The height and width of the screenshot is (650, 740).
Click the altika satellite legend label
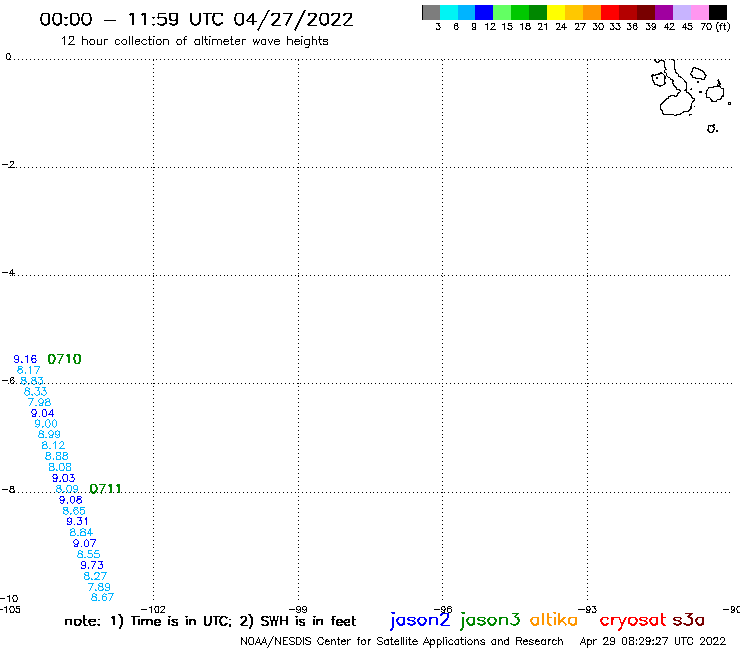[554, 620]
